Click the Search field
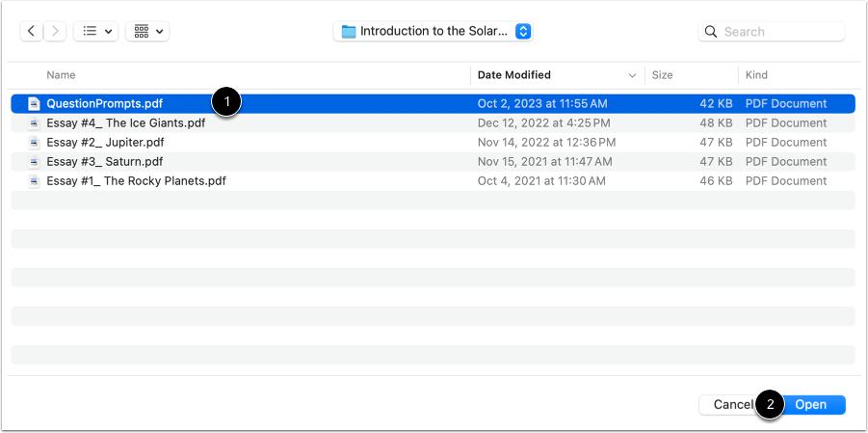Viewport: 868px width, 433px height. 772,32
